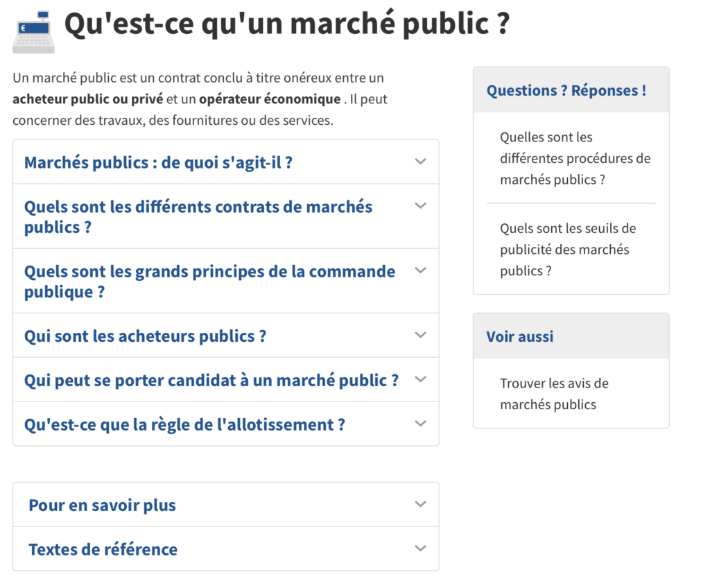Expand chevron for 'Qui peut se porter candidat'
This screenshot has width=710, height=588.
click(420, 379)
